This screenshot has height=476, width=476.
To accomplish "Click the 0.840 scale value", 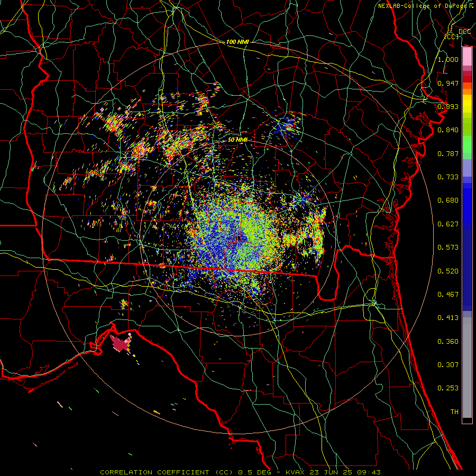I will pos(448,130).
